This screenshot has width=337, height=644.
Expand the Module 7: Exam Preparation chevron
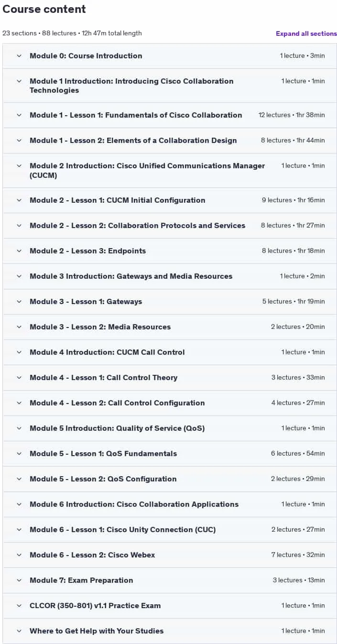coord(19,580)
